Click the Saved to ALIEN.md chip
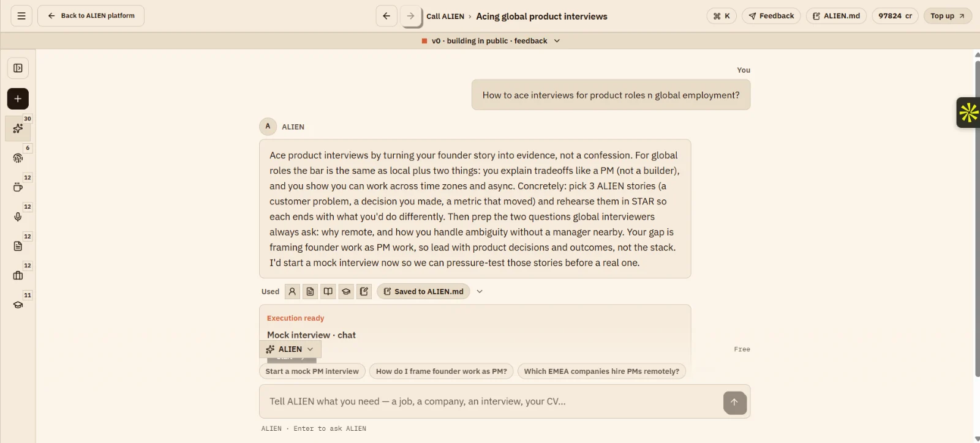Screen dimensions: 980x443 tap(423, 292)
